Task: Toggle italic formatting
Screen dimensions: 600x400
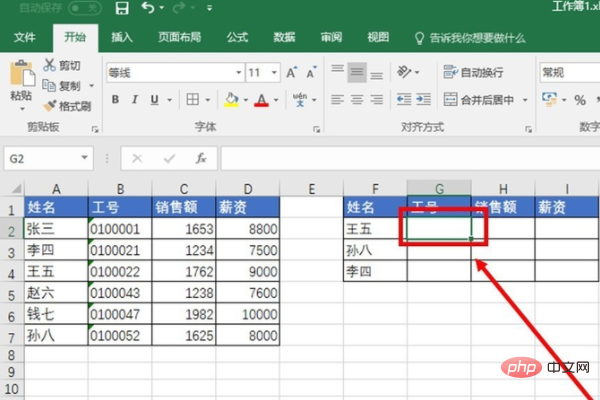Action: [134, 100]
